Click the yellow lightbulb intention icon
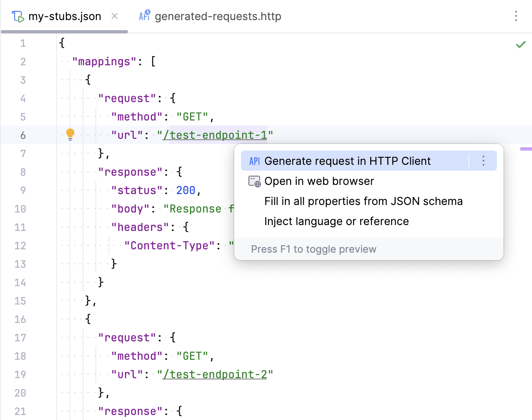 tap(70, 134)
